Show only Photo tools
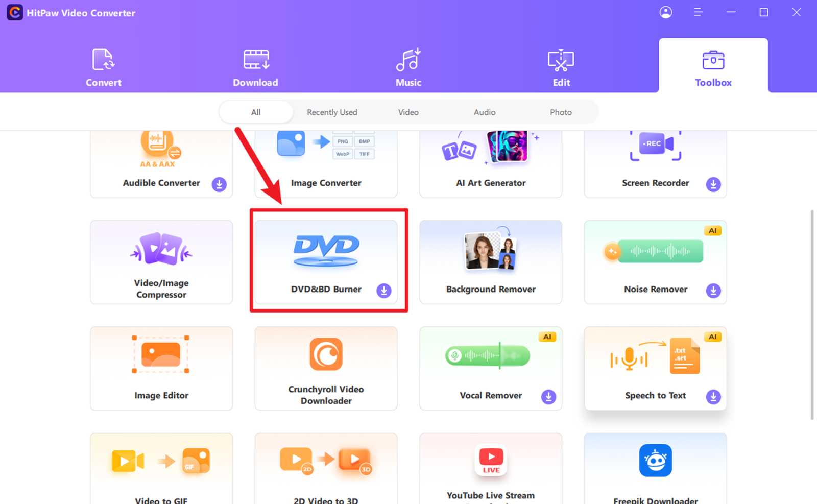Screen dimensions: 817x504 [561, 112]
